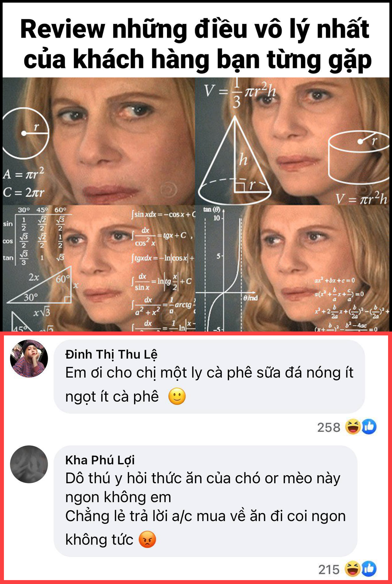Click the top-right meme panel with the cone diagram
The image size is (392, 584).
292,141
